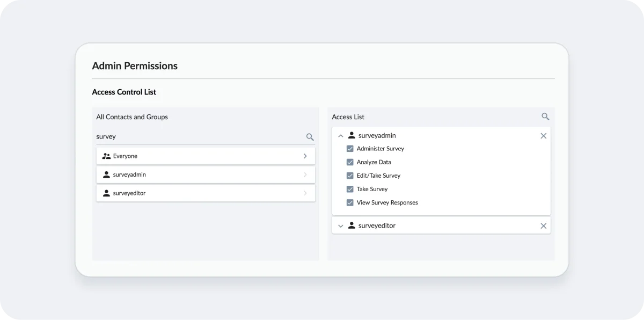Collapse the surveyadmin permissions list
Image resolution: width=644 pixels, height=320 pixels.
tap(340, 135)
